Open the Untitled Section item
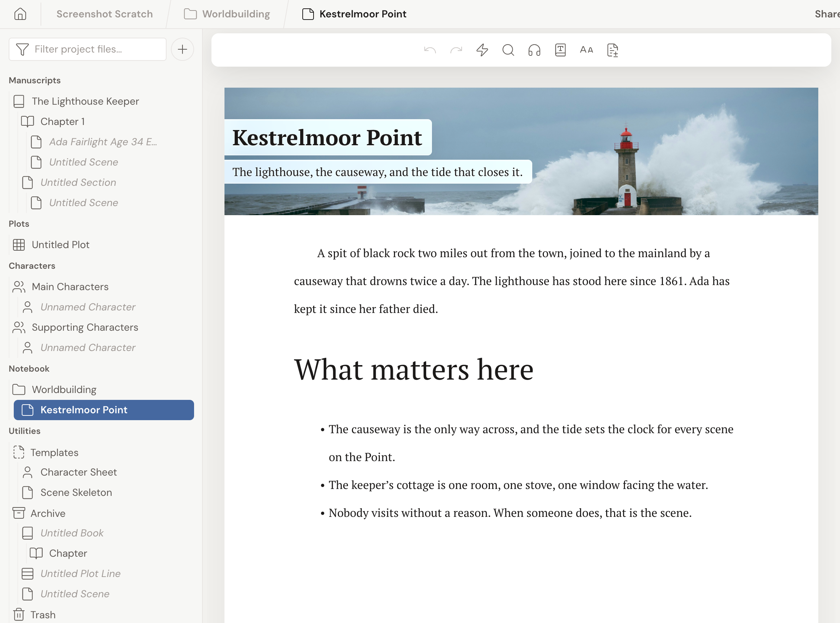 point(78,183)
